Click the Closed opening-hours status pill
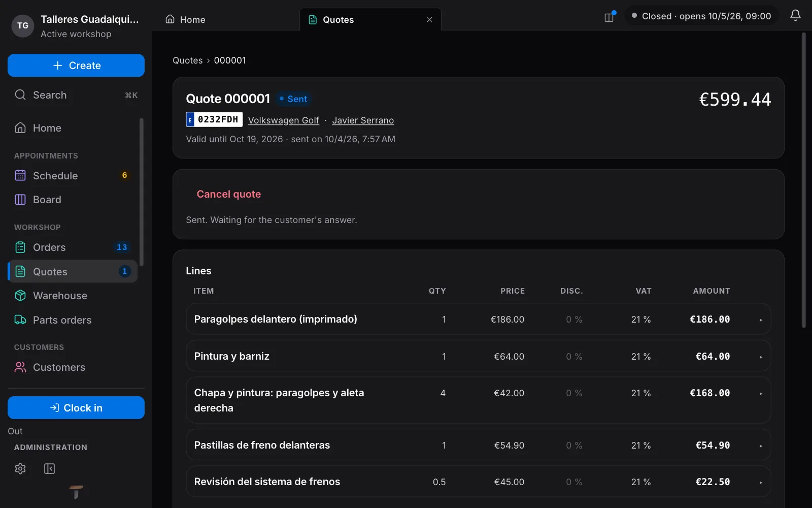This screenshot has width=812, height=508. point(701,16)
